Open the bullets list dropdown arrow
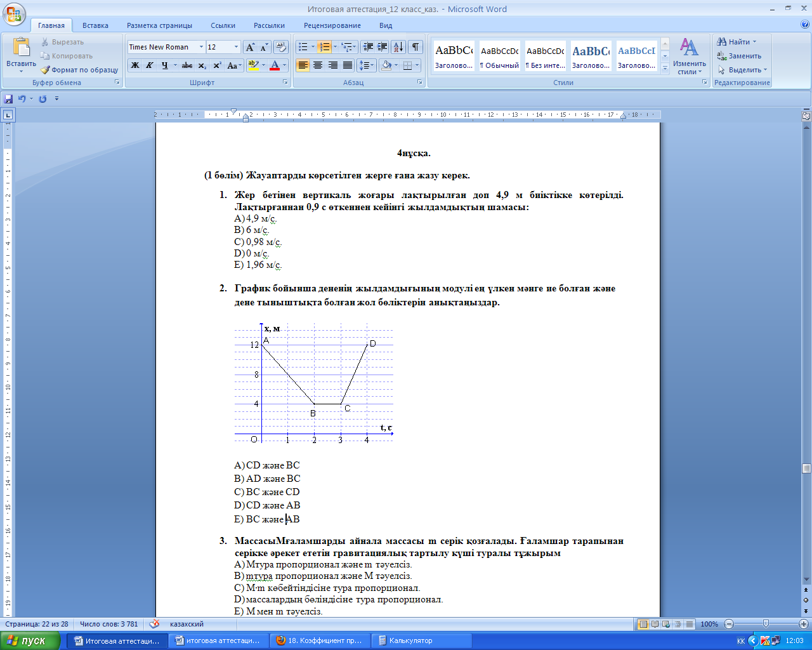Image resolution: width=812 pixels, height=650 pixels. pos(313,47)
